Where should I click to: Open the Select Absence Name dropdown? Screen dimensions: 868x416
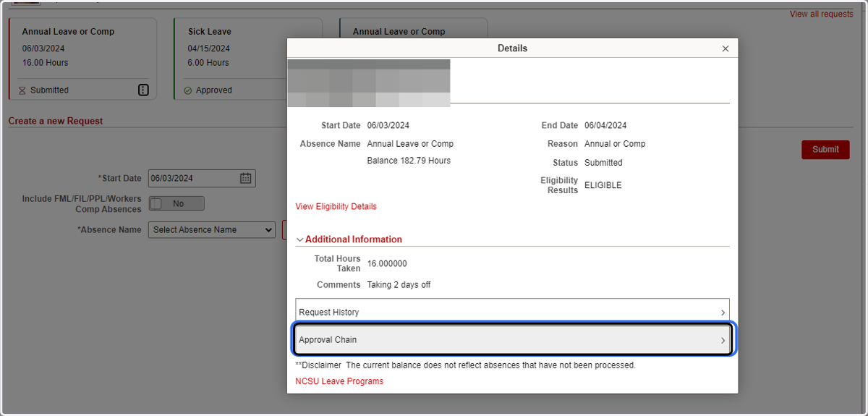[x=211, y=230]
